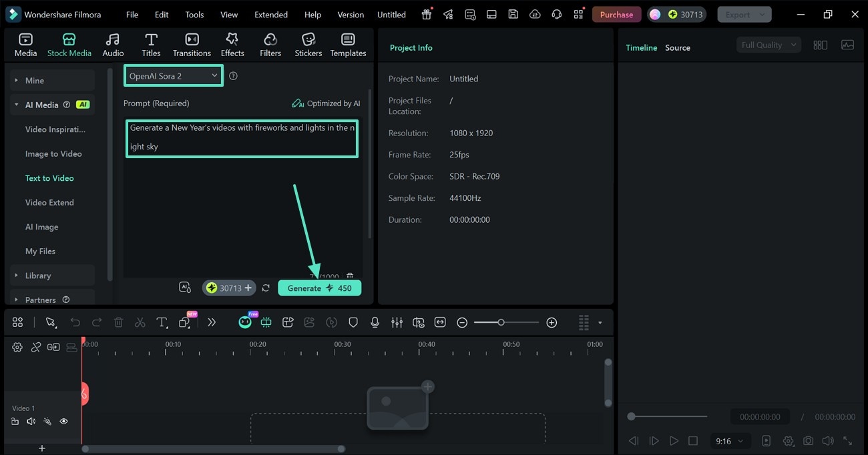This screenshot has height=455, width=868.
Task: Click the voiceover microphone icon
Action: [x=375, y=322]
